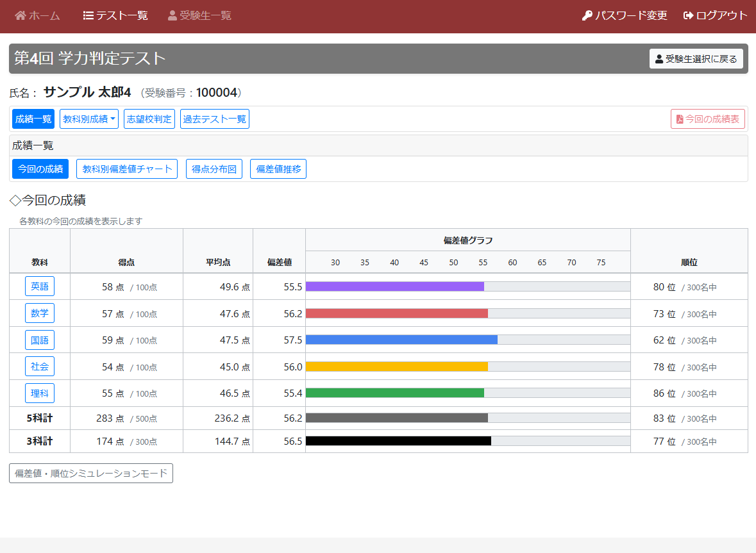This screenshot has height=553, width=756.
Task: Click the yellow 社会 deviation bar
Action: pyautogui.click(x=397, y=367)
